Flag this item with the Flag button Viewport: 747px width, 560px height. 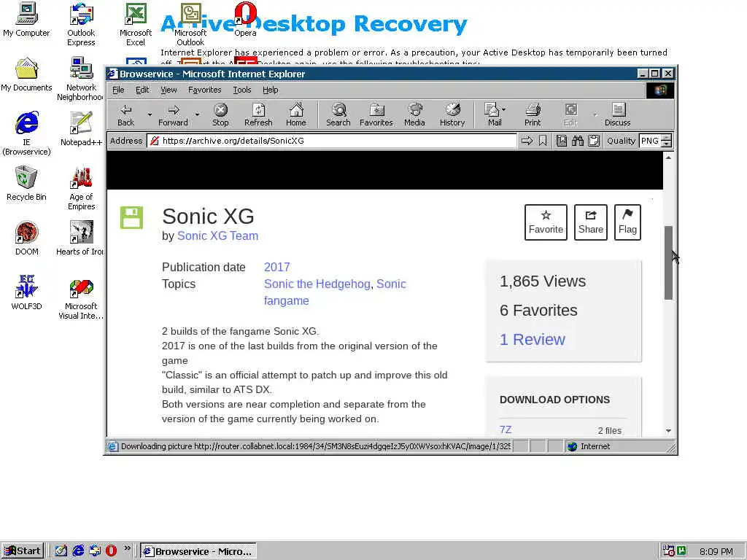click(x=627, y=222)
